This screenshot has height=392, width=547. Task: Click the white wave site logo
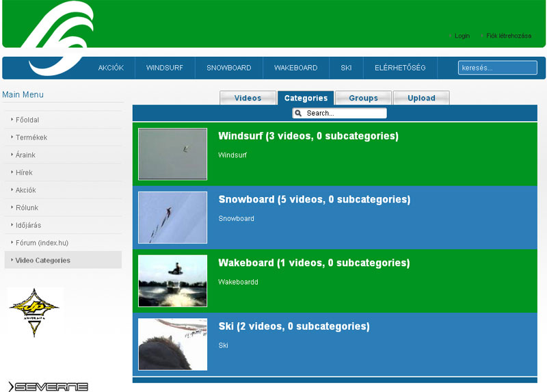tap(58, 38)
